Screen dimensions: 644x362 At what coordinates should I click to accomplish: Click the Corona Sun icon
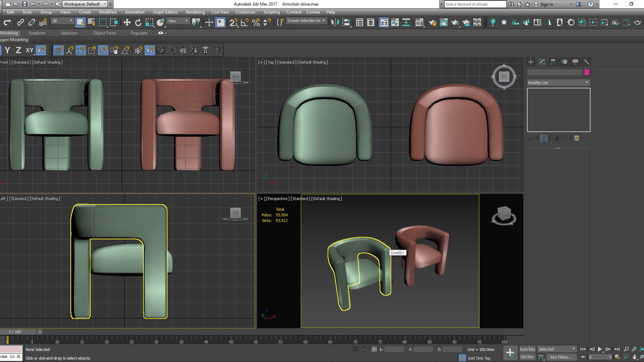pos(504,22)
